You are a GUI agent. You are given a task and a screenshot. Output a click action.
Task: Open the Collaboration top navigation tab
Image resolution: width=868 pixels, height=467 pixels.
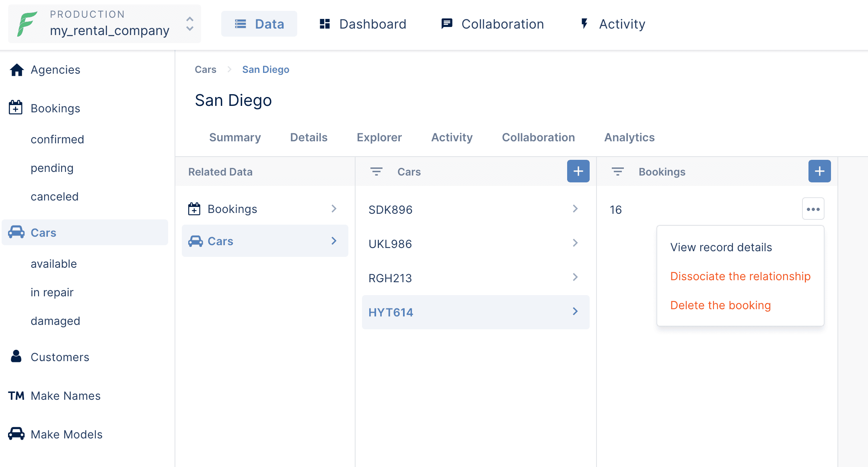coord(492,24)
